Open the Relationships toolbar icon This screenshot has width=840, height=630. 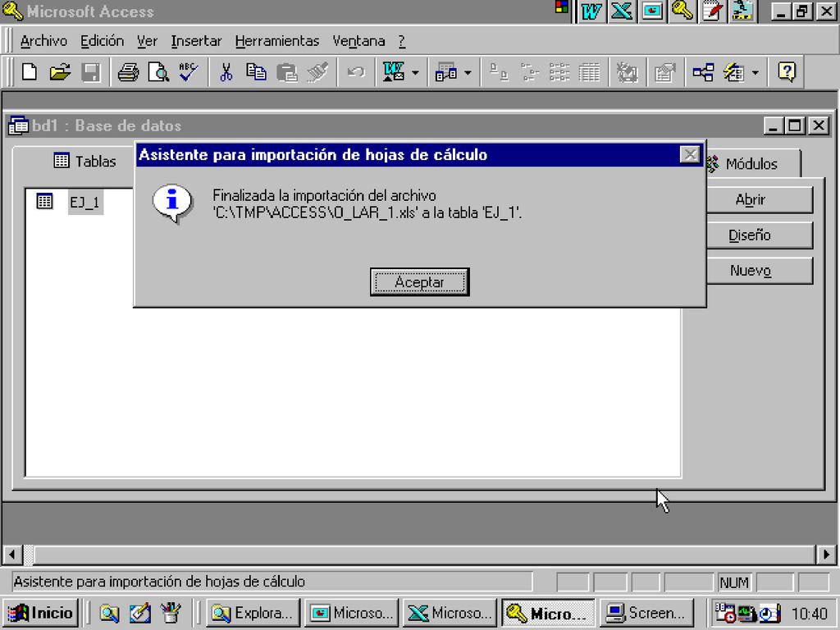point(703,72)
